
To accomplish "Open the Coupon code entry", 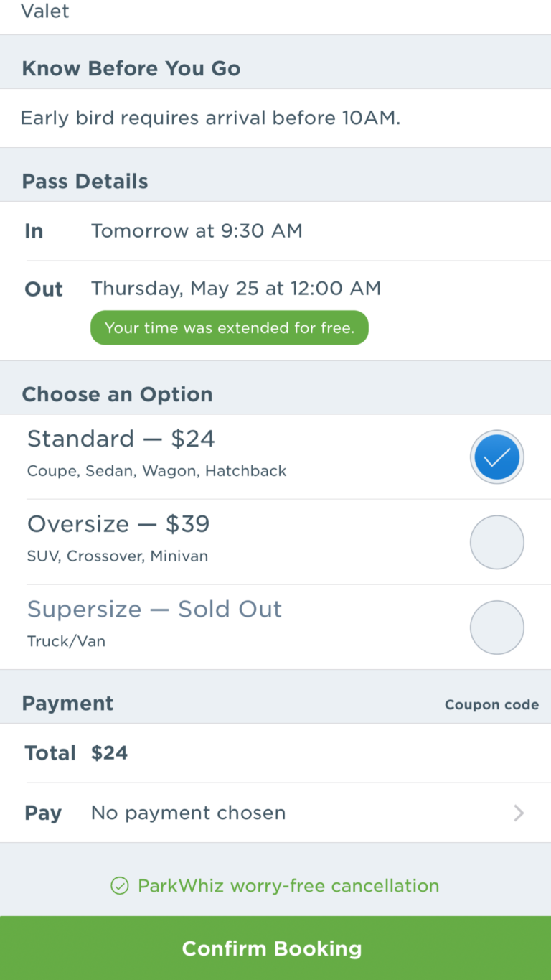I will pos(491,704).
